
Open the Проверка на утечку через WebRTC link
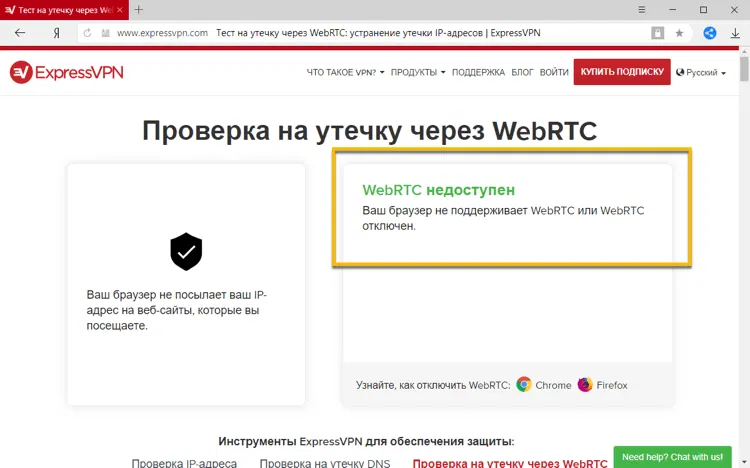click(x=510, y=463)
